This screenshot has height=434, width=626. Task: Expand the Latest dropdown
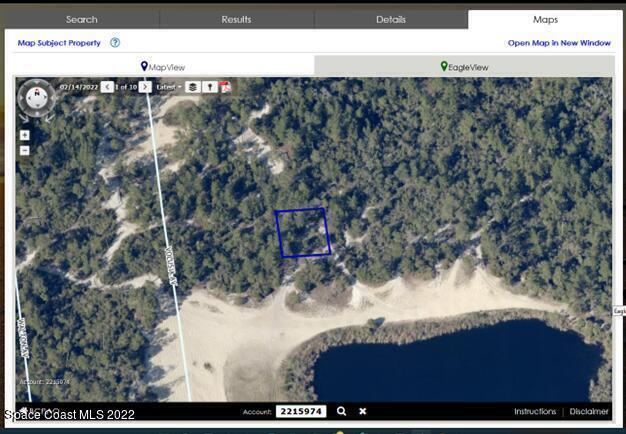169,87
